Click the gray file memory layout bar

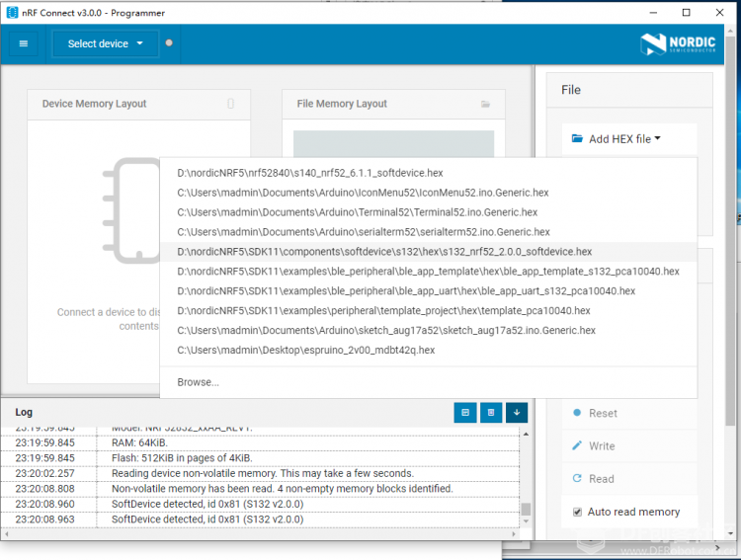[393, 144]
